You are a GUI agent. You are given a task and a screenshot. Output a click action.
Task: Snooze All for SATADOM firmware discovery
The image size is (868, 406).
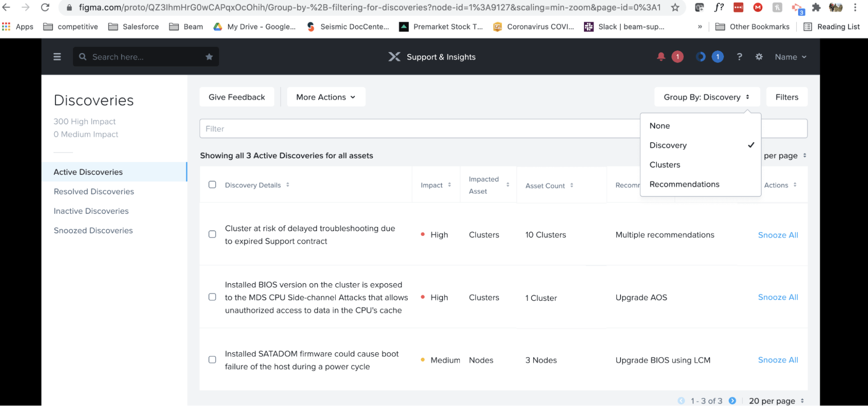coord(778,360)
